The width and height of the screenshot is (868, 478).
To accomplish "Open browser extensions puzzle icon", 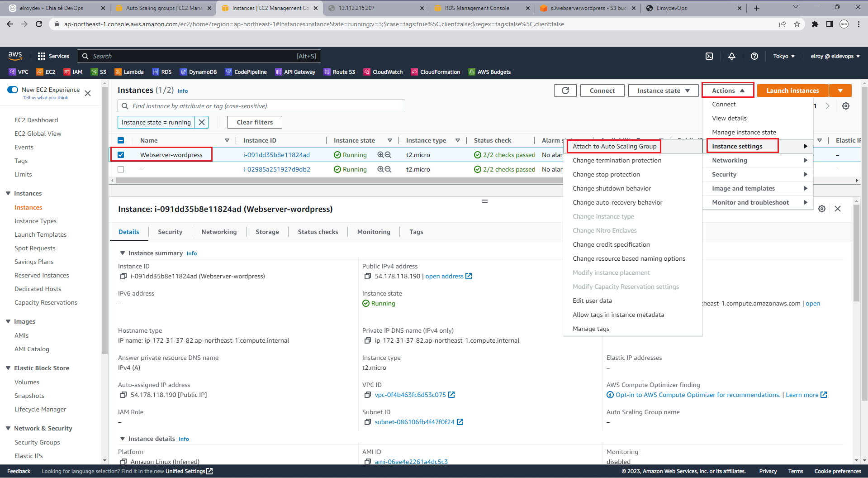I will click(815, 24).
